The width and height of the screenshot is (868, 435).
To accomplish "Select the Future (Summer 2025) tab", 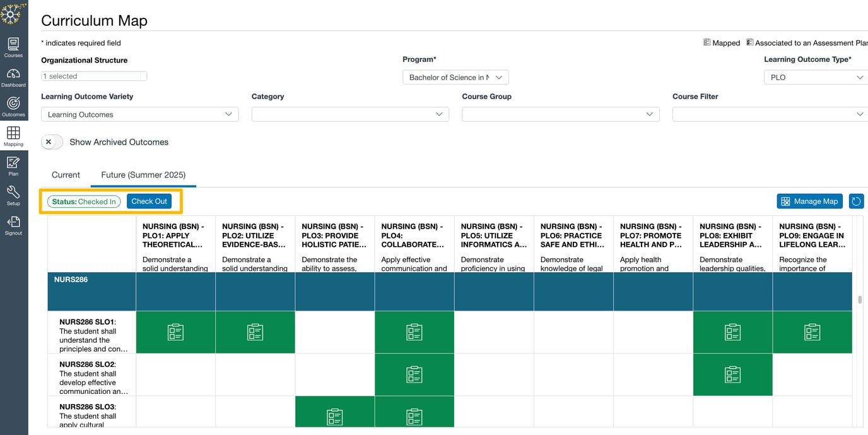I will [143, 174].
